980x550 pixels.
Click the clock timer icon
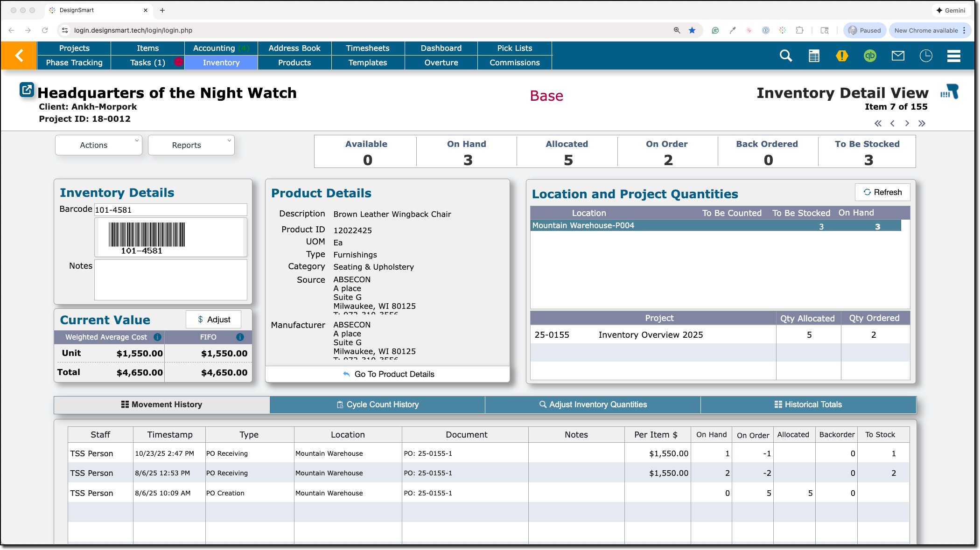926,56
